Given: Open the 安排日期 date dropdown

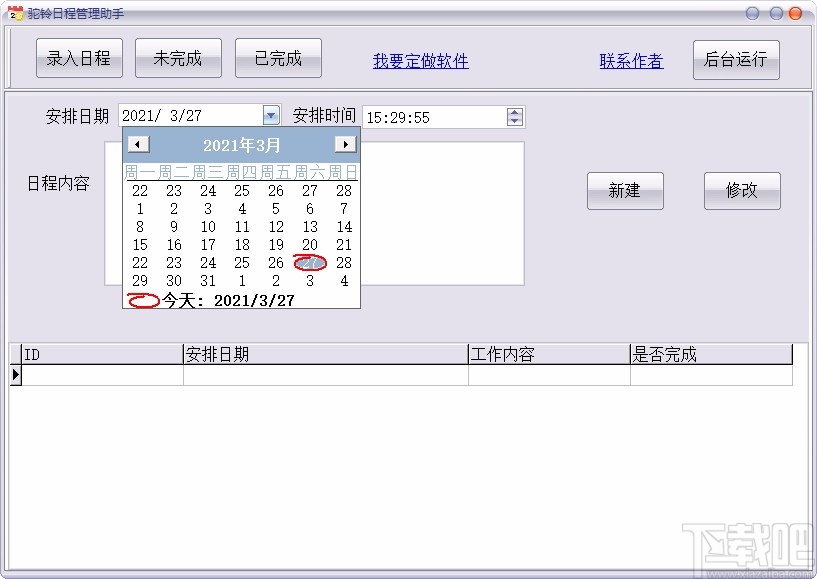Looking at the screenshot, I should coord(270,115).
